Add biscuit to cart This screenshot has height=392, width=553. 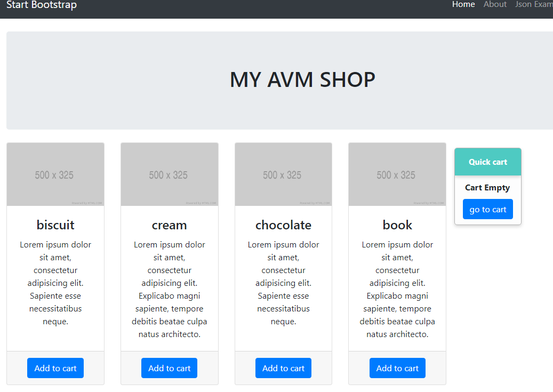click(55, 368)
